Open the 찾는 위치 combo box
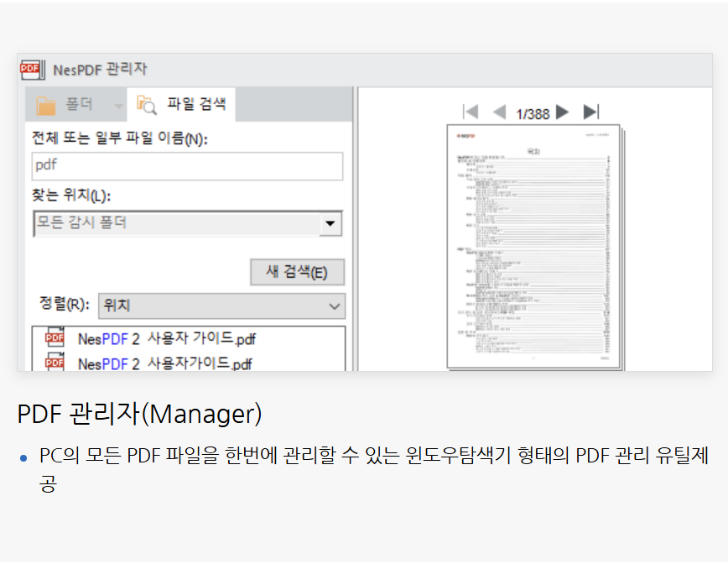Screen dimensions: 728x564 [x=188, y=223]
